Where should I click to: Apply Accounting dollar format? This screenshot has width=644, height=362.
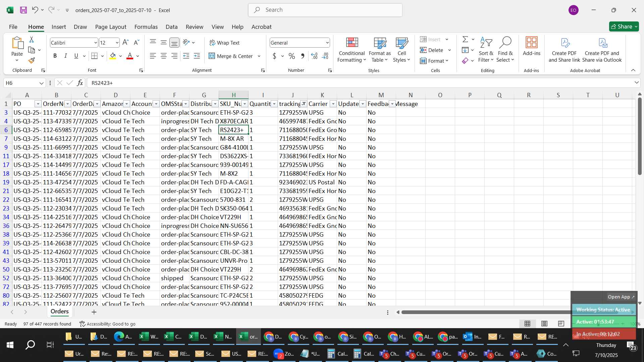click(x=274, y=56)
